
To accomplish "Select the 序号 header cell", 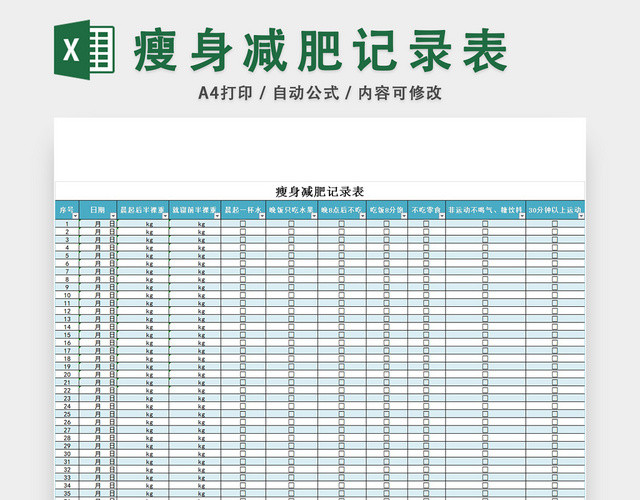I will click(x=67, y=210).
